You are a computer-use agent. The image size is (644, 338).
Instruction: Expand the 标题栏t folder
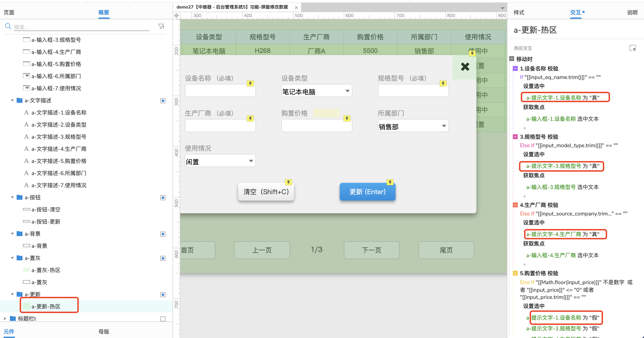(5, 318)
